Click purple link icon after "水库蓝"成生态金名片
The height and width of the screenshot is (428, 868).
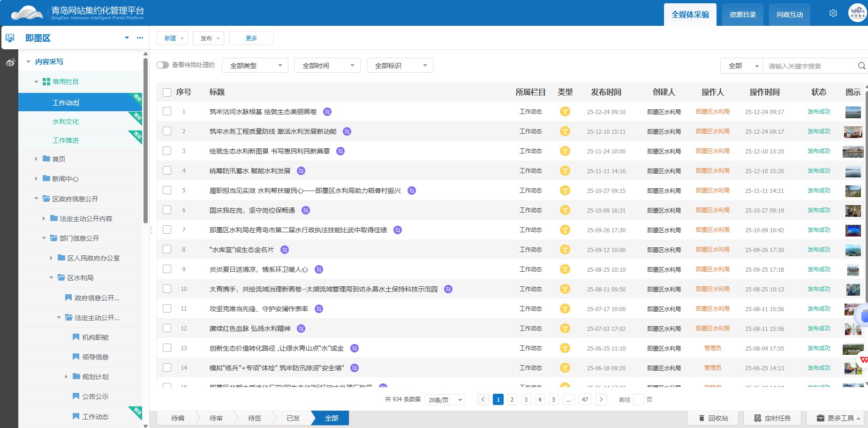[x=284, y=250]
